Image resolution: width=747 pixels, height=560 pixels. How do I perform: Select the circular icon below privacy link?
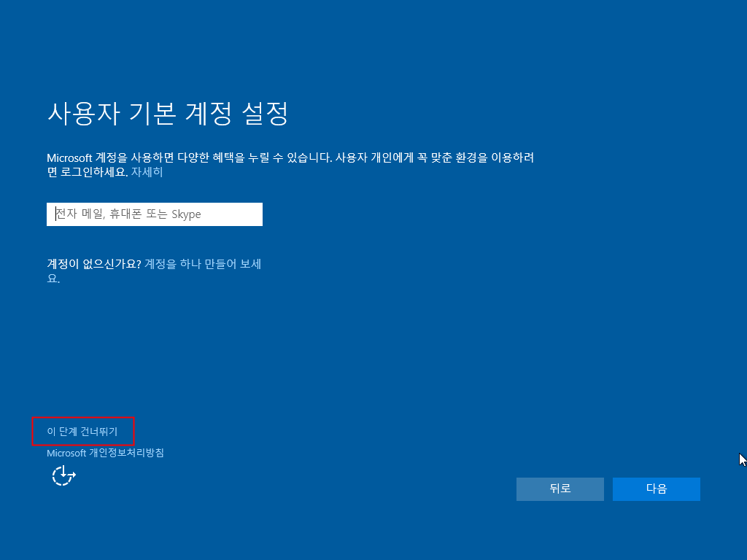pos(63,474)
